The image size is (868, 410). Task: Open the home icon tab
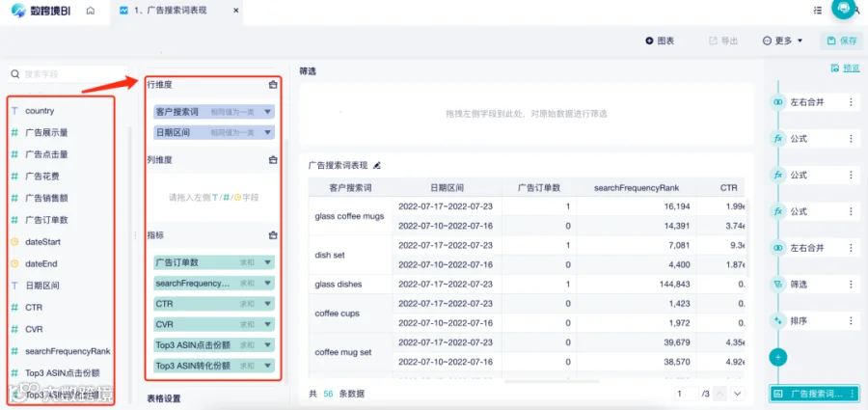click(91, 11)
